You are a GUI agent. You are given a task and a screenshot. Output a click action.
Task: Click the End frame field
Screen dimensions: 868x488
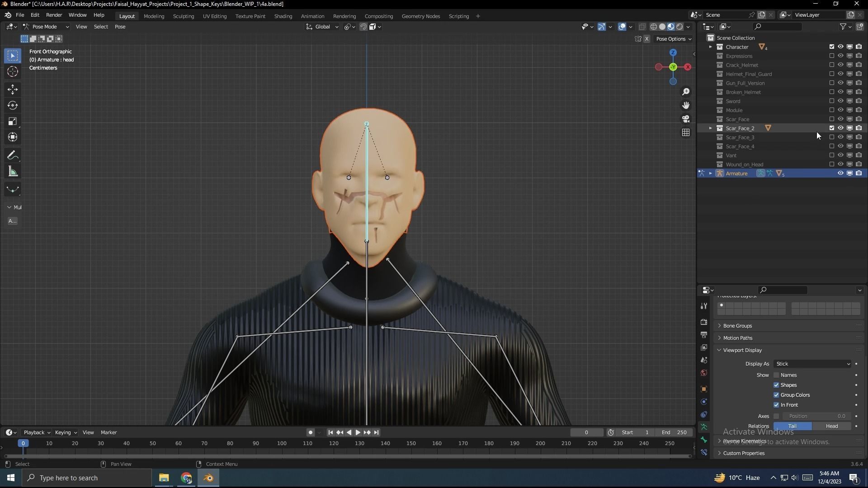[674, 432]
